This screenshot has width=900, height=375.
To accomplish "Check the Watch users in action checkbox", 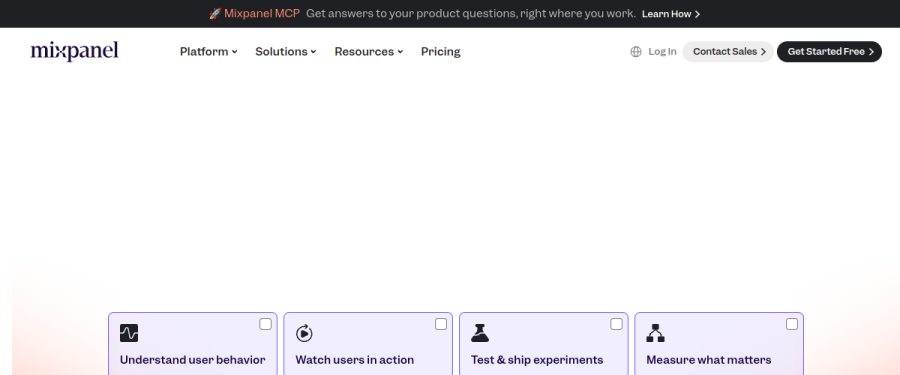I will (x=441, y=324).
